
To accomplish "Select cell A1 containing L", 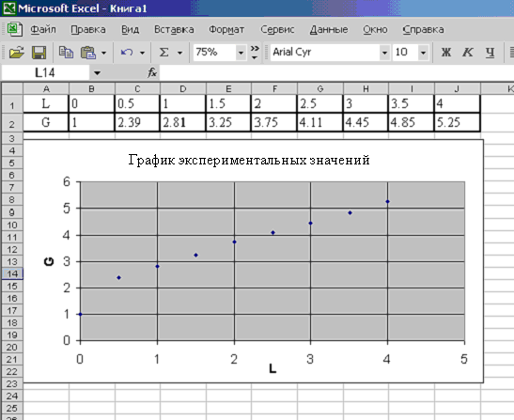I will click(x=46, y=104).
